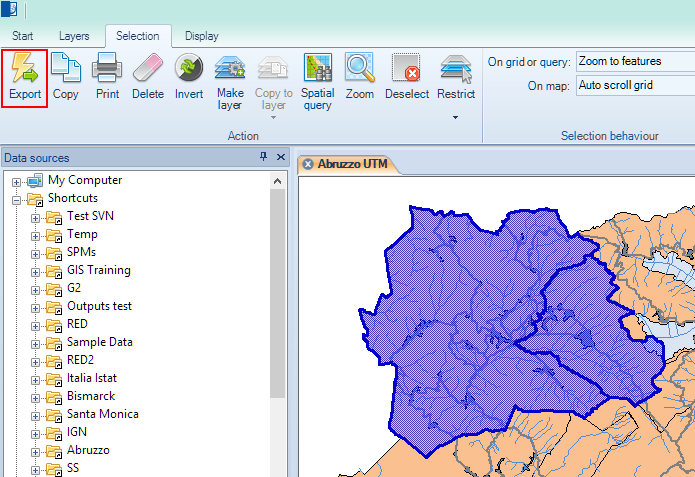The width and height of the screenshot is (695, 477).
Task: Select the Sample Data shortcut folder
Action: pyautogui.click(x=100, y=342)
